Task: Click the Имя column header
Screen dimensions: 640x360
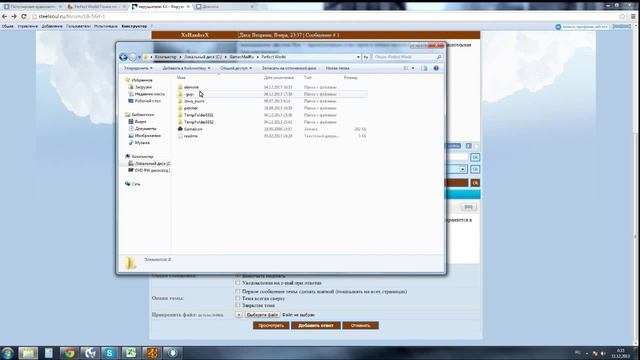Action: pyautogui.click(x=181, y=78)
